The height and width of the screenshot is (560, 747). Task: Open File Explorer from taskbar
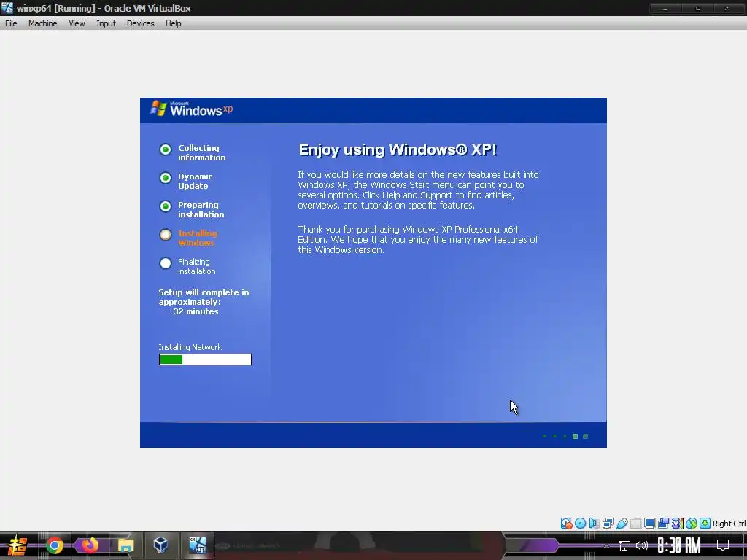point(125,545)
